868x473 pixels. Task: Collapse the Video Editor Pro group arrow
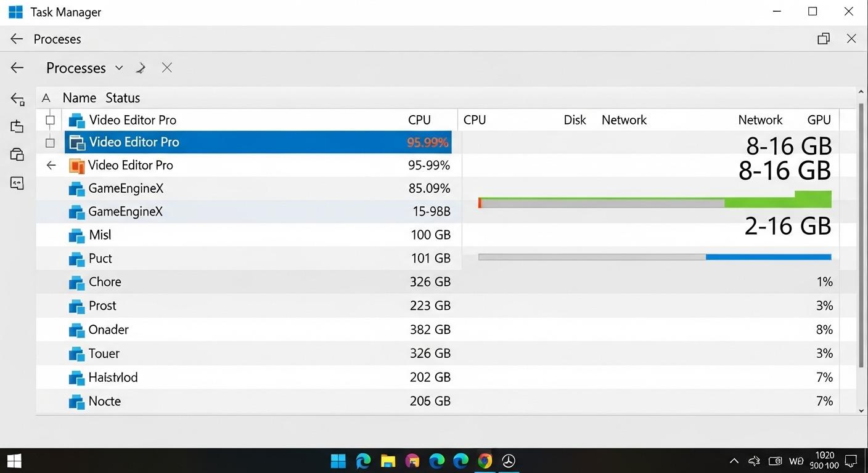click(x=51, y=165)
